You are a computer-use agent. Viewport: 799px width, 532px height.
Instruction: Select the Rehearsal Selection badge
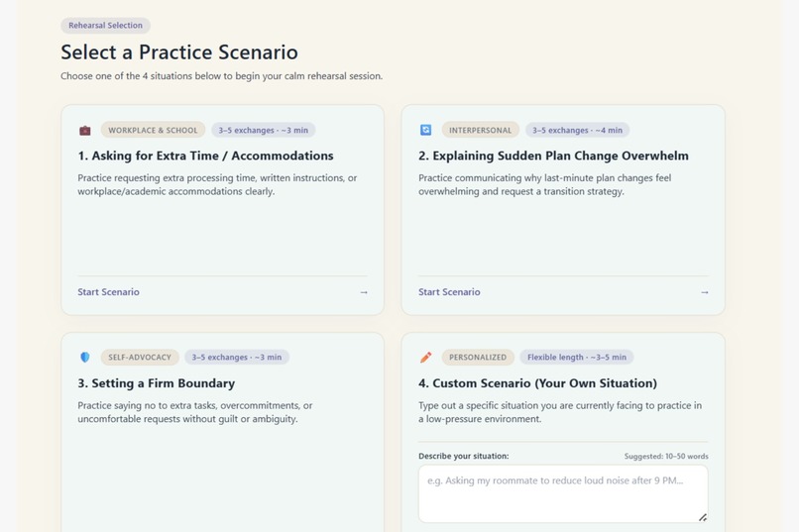click(105, 26)
